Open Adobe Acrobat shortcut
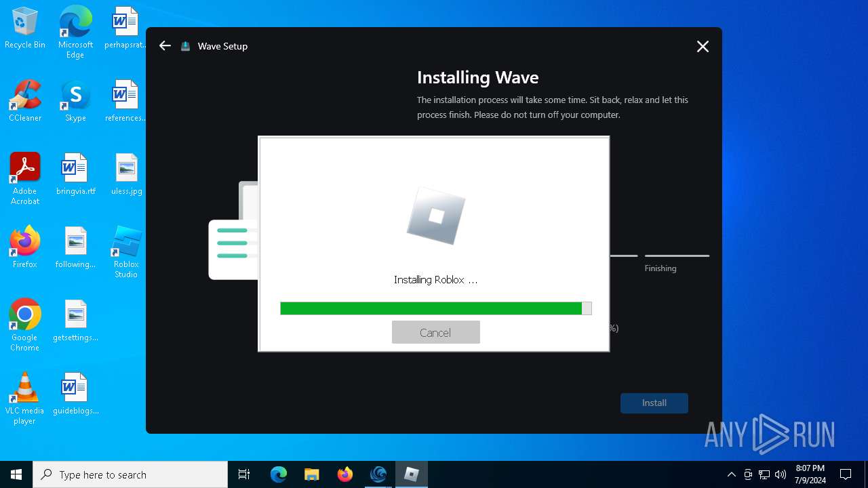Viewport: 868px width, 488px height. [x=25, y=179]
